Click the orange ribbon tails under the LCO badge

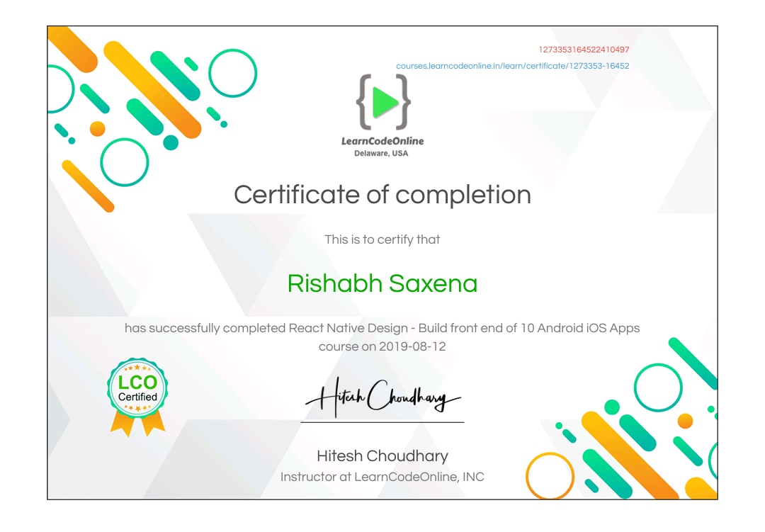[x=137, y=423]
